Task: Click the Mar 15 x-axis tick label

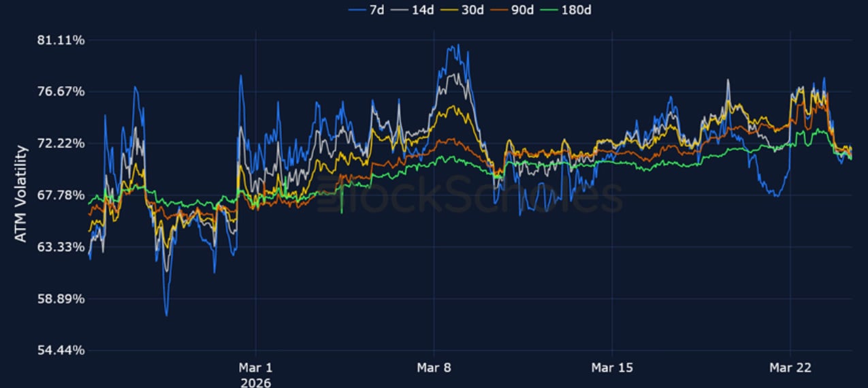Action: click(612, 368)
